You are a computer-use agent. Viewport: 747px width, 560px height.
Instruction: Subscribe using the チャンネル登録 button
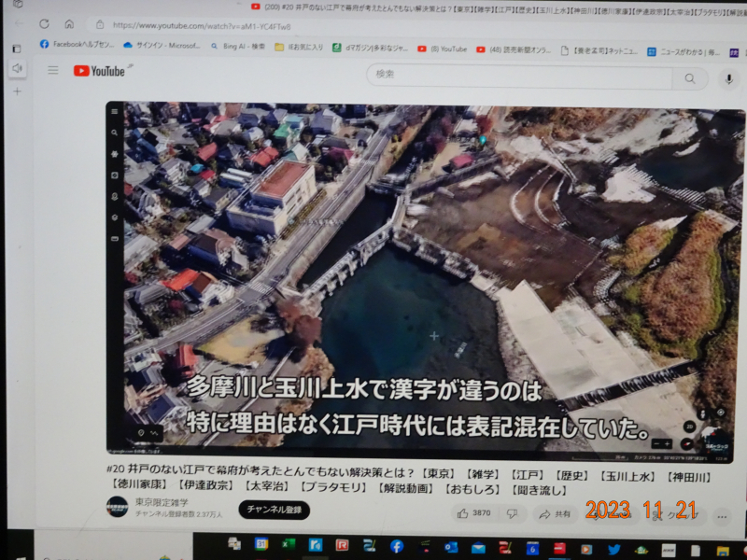coord(274,510)
